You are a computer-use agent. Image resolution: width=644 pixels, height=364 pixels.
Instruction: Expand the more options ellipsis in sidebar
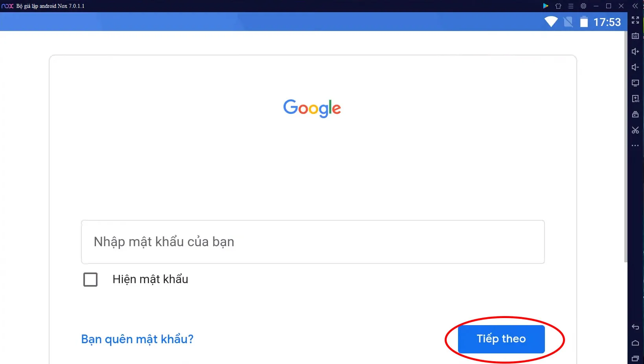635,146
